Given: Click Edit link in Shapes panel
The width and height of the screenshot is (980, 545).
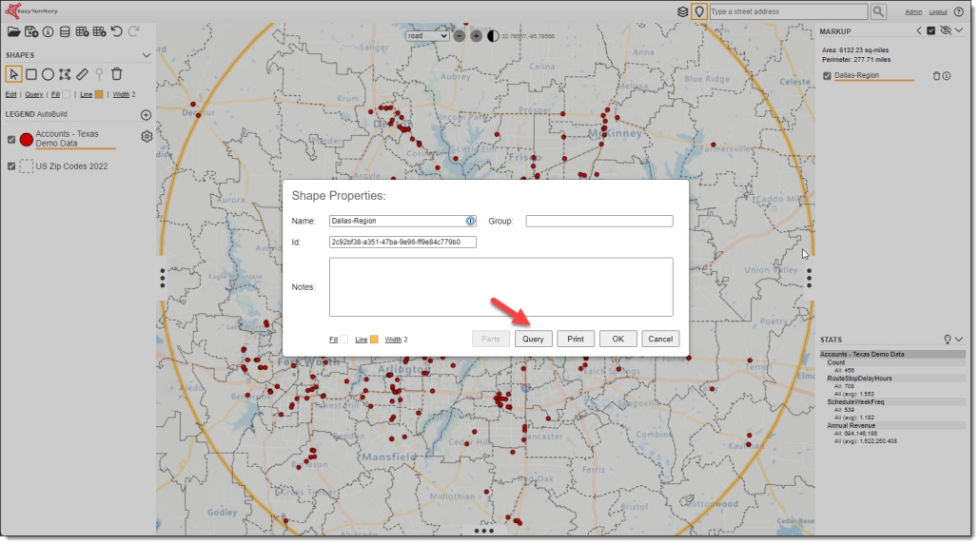Looking at the screenshot, I should (10, 94).
